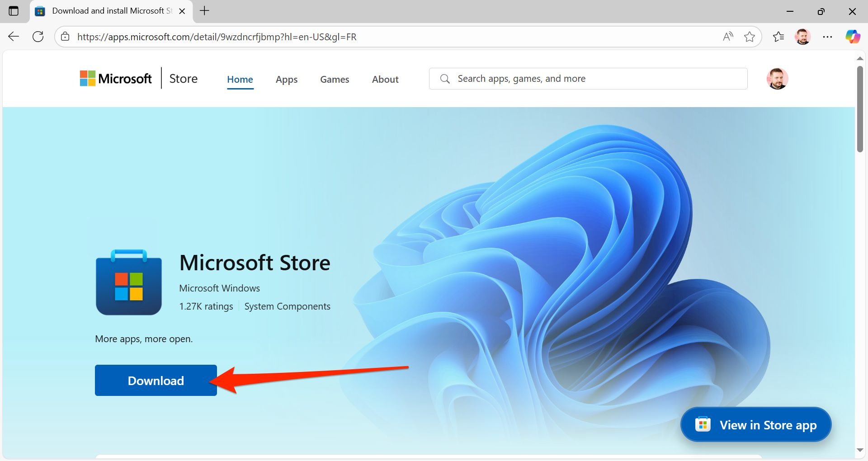View site information lock icon

pos(66,37)
